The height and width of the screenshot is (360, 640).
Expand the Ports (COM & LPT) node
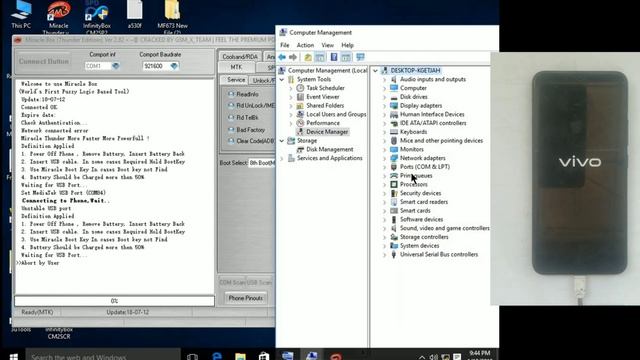384,167
